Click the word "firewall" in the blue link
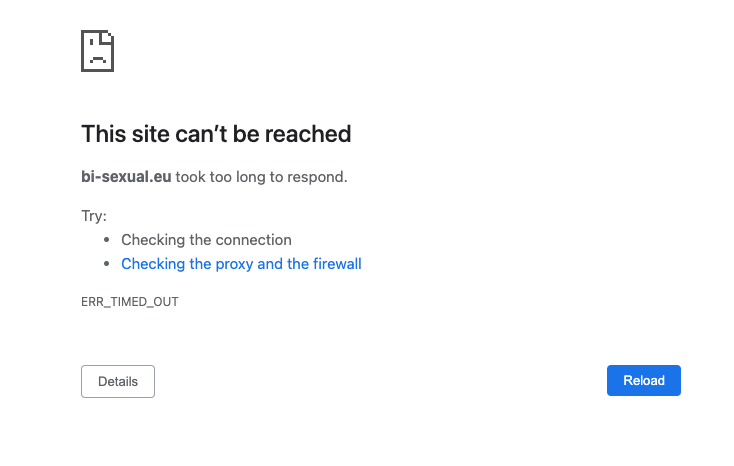 (337, 264)
